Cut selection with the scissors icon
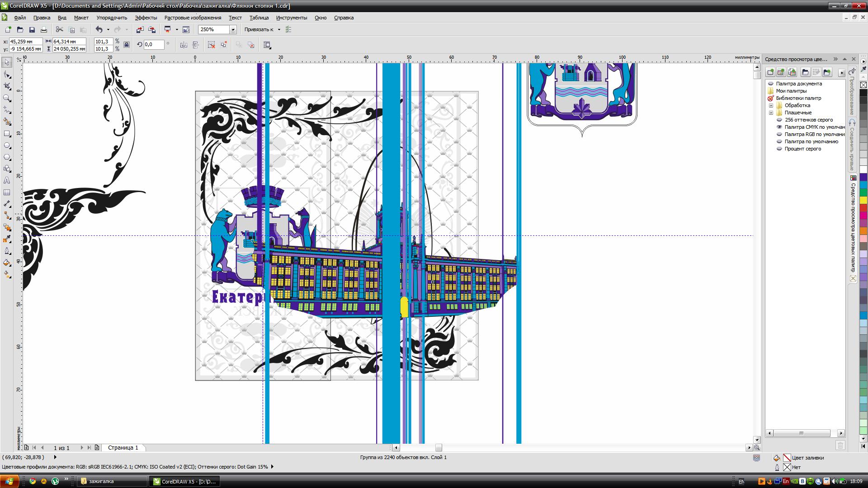The image size is (868, 488). tap(59, 29)
